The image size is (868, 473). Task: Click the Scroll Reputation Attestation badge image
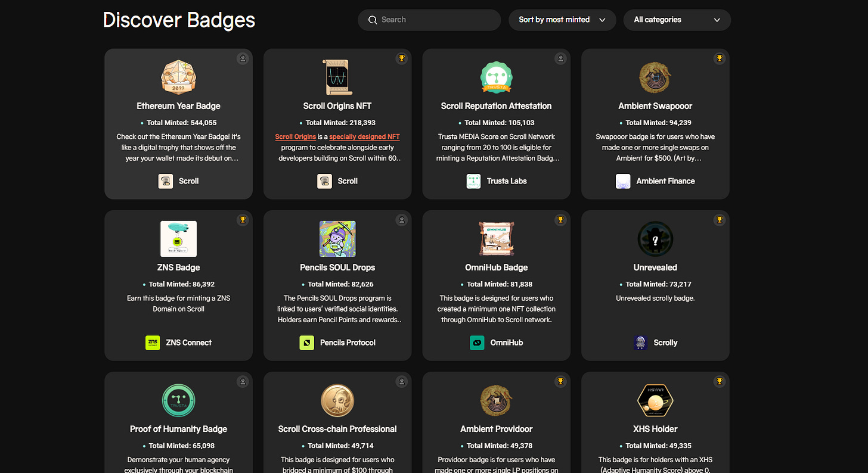[x=496, y=77]
